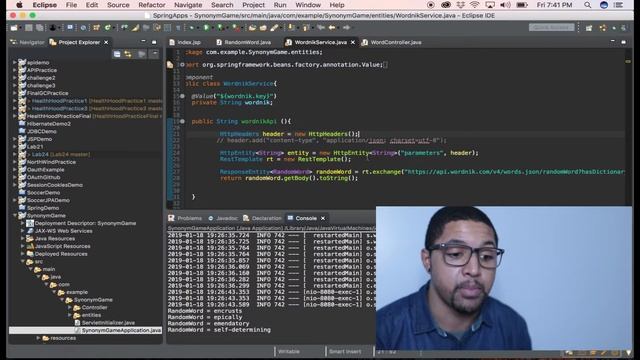
Task: Click the New Java Package toolbar icon
Action: 96,28
